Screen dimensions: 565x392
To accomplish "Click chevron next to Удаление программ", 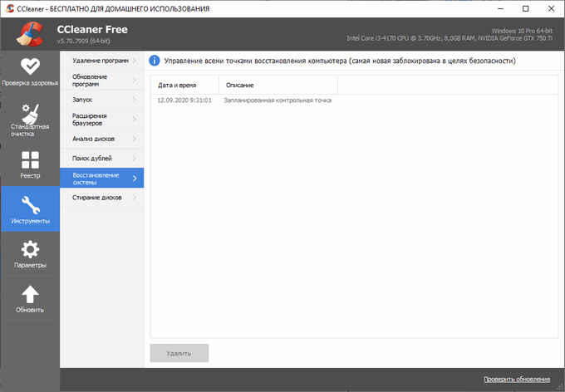I will (135, 61).
